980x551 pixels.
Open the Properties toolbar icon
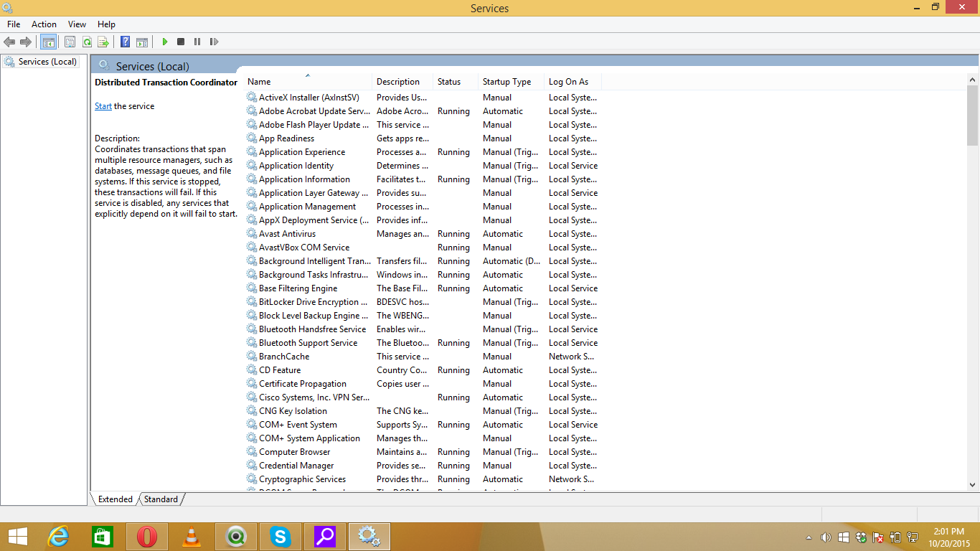click(70, 42)
